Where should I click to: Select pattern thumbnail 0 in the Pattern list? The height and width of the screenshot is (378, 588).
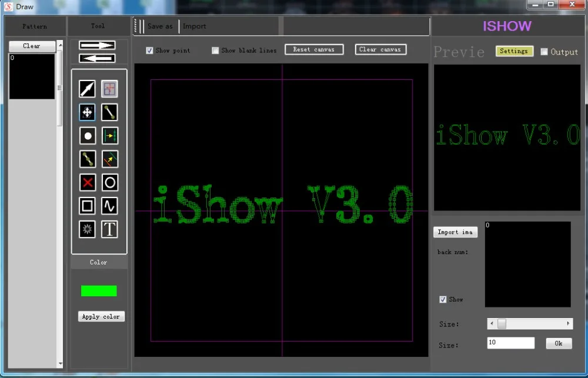point(32,76)
